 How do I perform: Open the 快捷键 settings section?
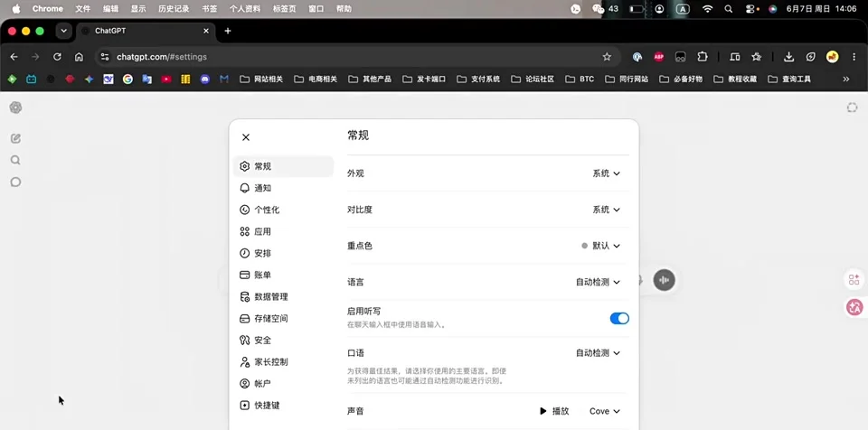point(283,405)
